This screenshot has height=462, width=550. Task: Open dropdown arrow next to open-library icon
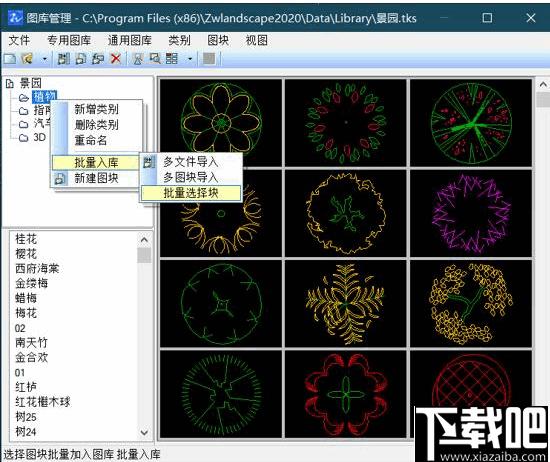(x=45, y=59)
